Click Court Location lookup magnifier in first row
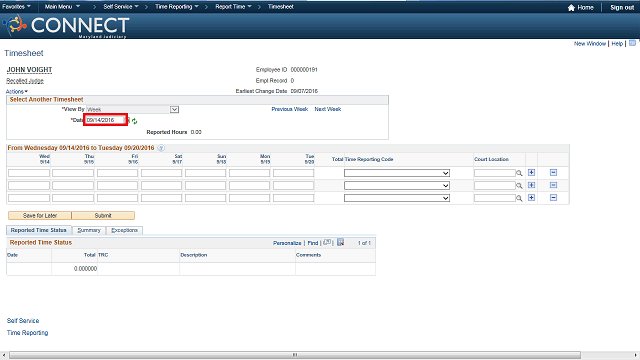Viewport: 640px width, 360px height. [x=519, y=173]
